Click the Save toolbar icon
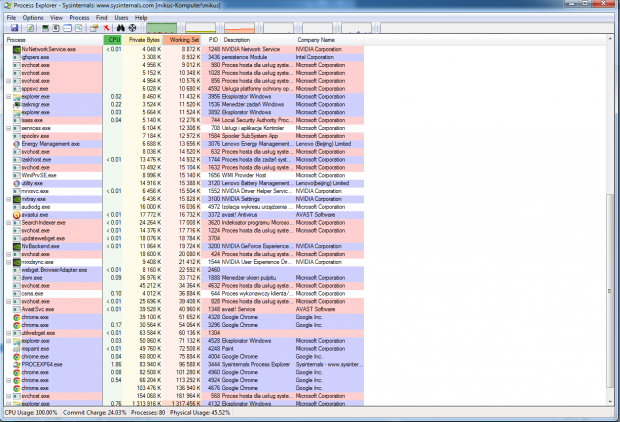The width and height of the screenshot is (620, 422). pyautogui.click(x=14, y=28)
